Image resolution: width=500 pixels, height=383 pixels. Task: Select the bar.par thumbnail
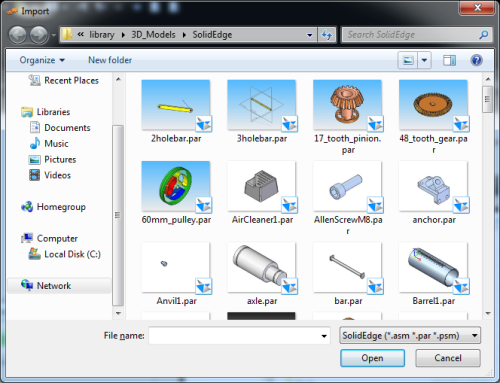point(347,268)
